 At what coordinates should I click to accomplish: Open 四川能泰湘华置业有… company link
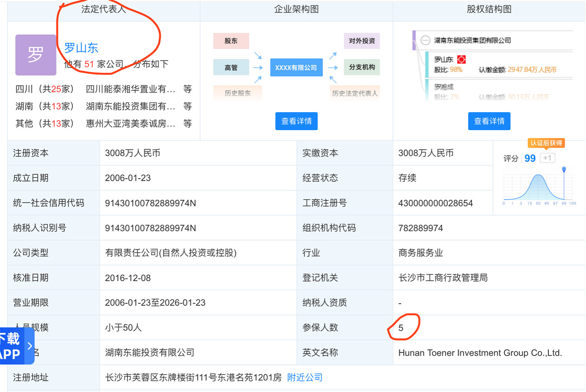[x=131, y=89]
